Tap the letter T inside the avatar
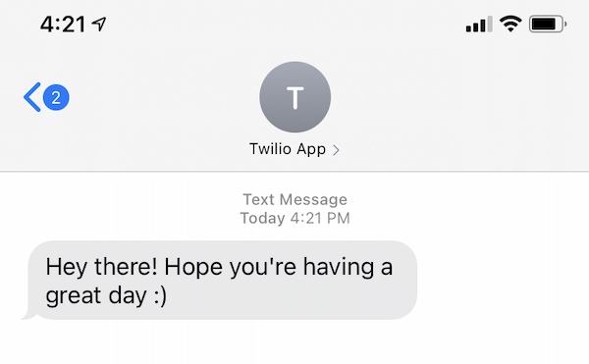This screenshot has height=364, width=589. coord(295,98)
